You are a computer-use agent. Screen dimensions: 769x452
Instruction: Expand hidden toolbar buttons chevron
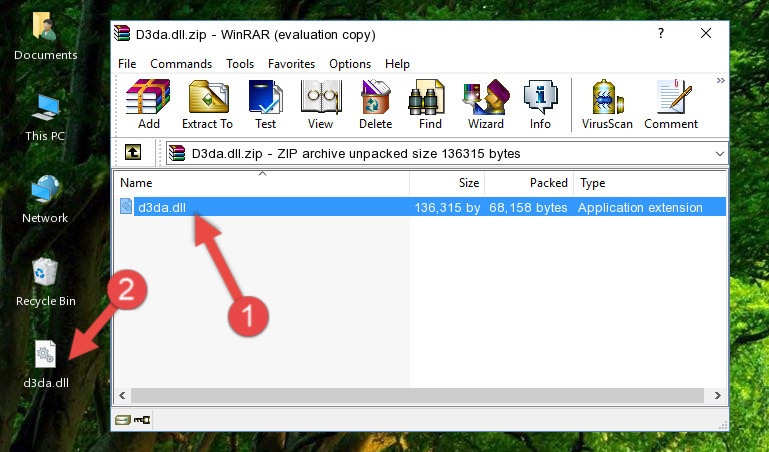(720, 80)
